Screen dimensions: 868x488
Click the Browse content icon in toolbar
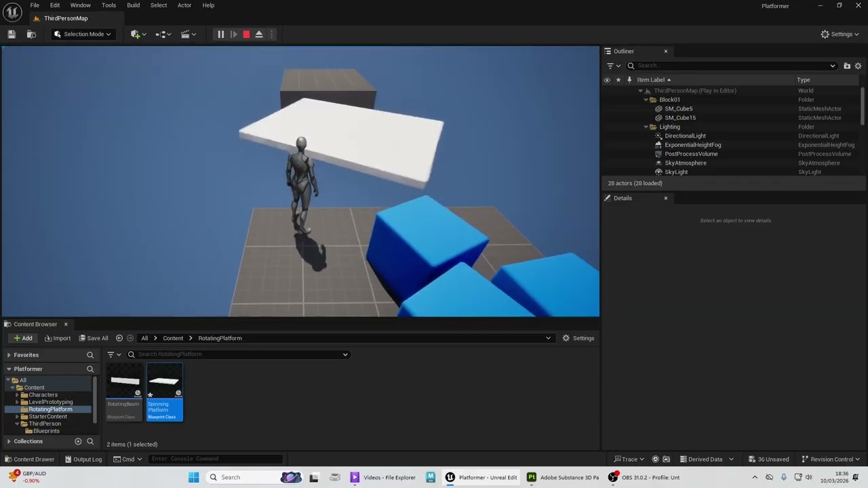31,34
